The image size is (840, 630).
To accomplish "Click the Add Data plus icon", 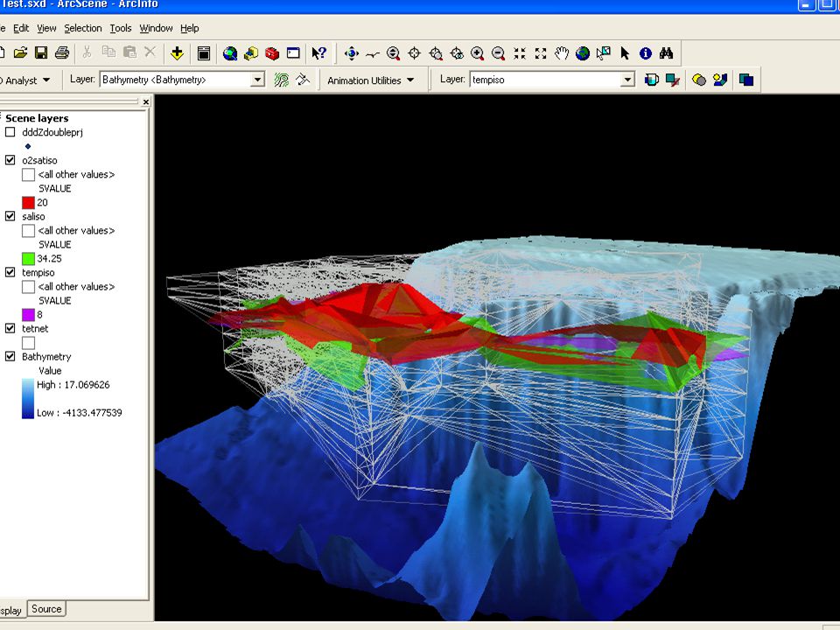I will point(178,53).
